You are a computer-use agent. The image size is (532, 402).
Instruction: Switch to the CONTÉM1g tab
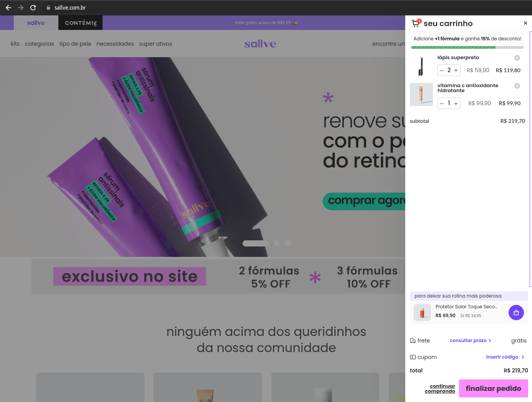[x=81, y=23]
